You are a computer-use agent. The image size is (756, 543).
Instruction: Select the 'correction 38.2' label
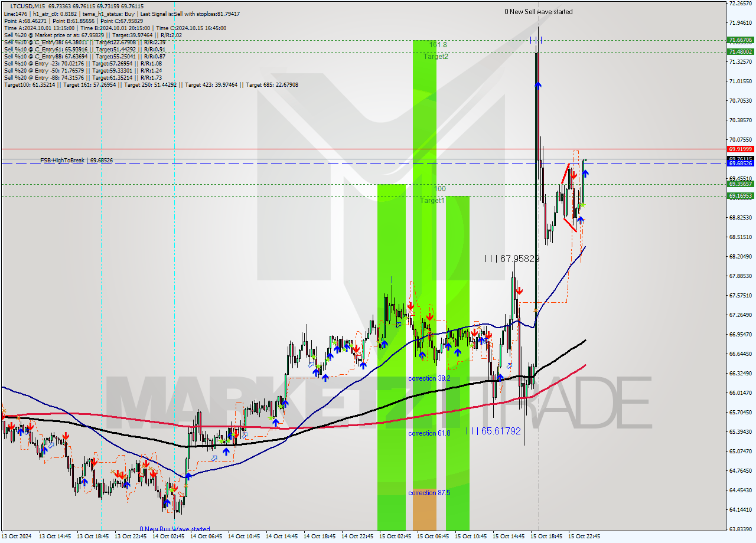(x=429, y=378)
